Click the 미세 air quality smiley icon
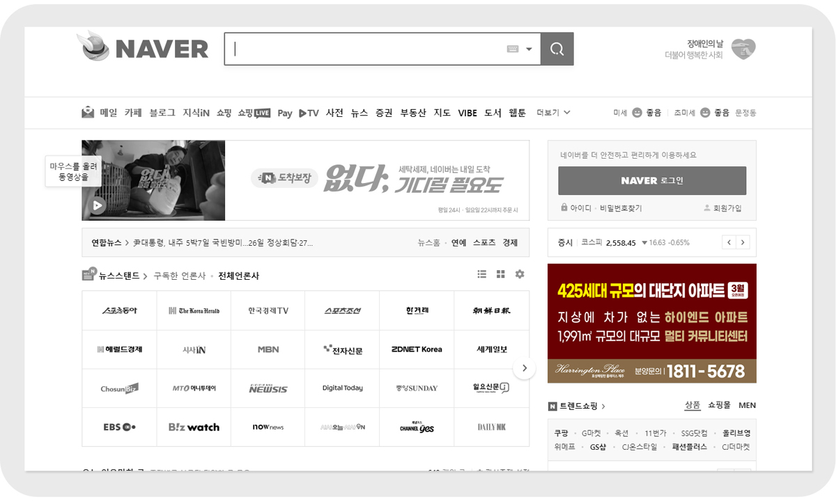Viewport: 836px width, 504px height. [637, 113]
